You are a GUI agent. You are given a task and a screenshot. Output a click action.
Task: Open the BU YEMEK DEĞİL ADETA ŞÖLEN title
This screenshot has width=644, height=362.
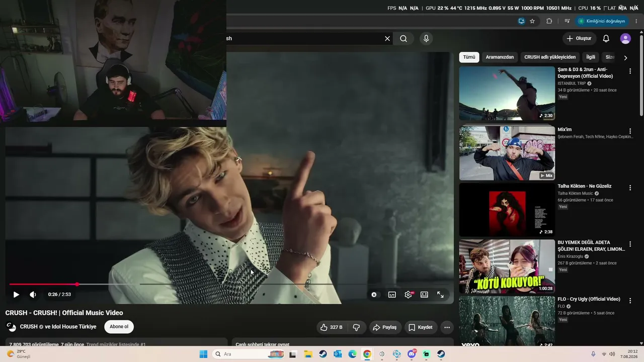tap(591, 246)
